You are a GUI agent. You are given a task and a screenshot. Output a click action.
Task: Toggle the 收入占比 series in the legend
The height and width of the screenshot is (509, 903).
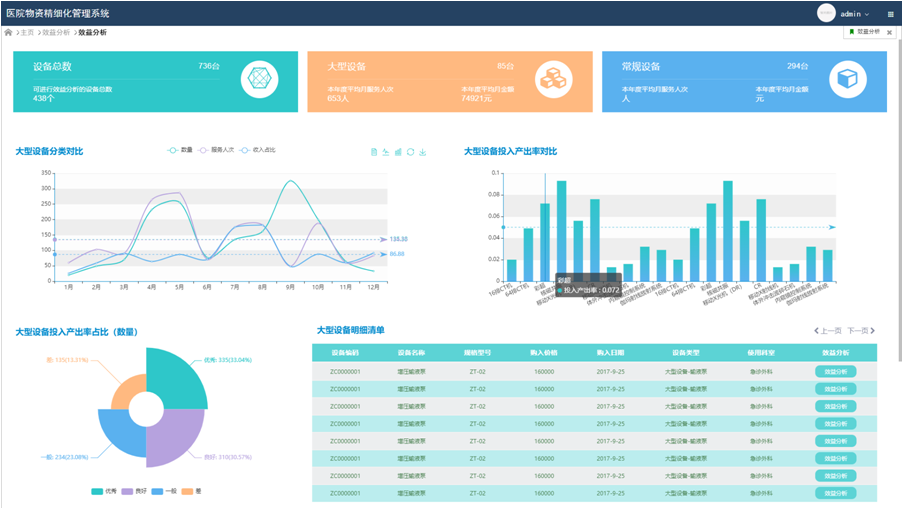tap(258, 150)
